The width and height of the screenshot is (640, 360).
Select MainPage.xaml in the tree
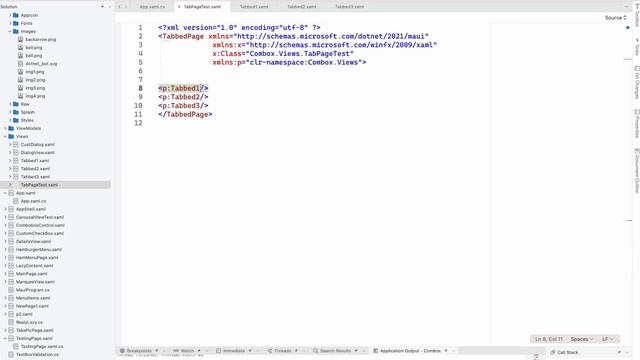point(31,274)
